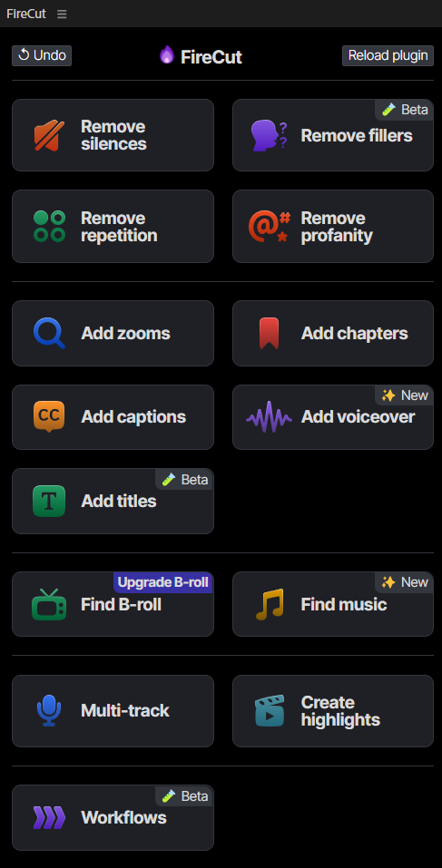Click the purple chevrons Workflows icon

click(x=49, y=817)
